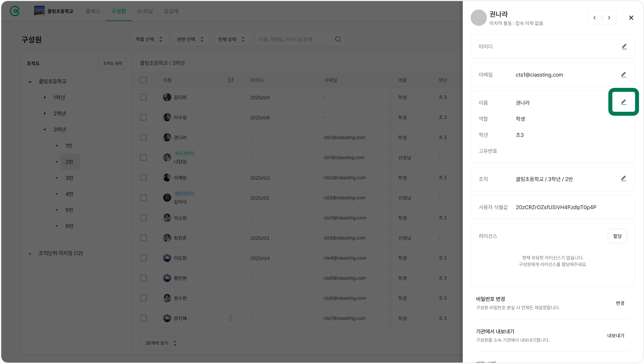Screen dimensions: 644x364
Task: Check the box for 이예림
Action: pyautogui.click(x=143, y=178)
